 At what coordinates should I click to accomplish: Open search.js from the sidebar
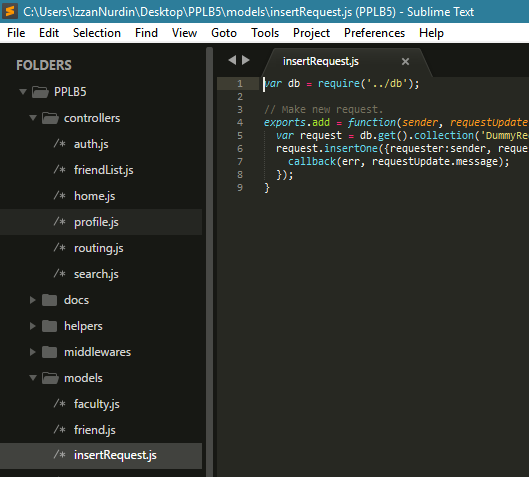[96, 274]
